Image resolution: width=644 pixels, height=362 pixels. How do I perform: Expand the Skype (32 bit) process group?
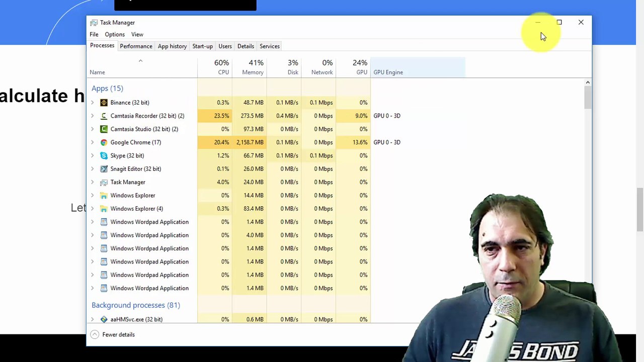(x=93, y=156)
